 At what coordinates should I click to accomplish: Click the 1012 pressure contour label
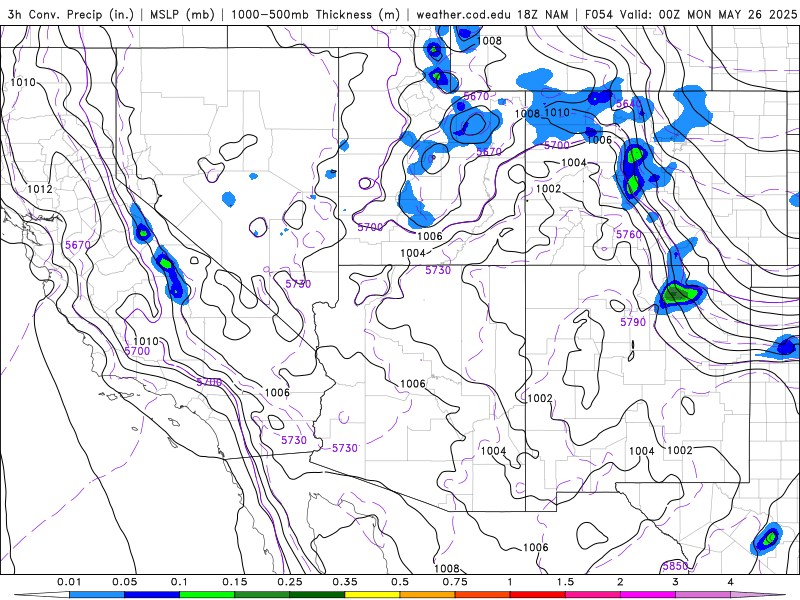40,189
